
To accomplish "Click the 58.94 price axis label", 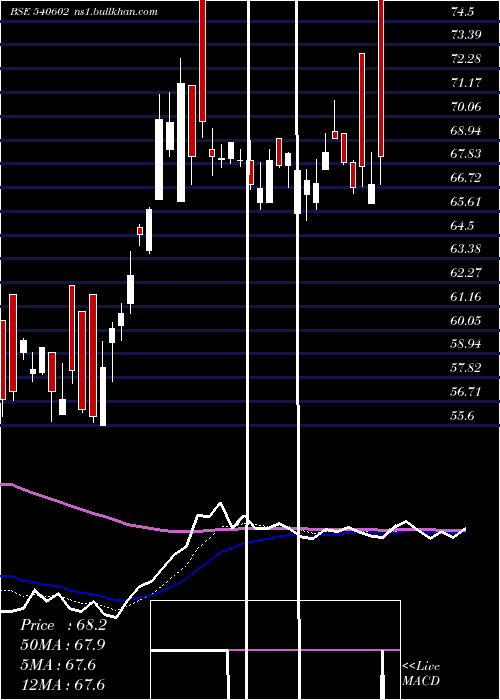I will click(x=466, y=344).
